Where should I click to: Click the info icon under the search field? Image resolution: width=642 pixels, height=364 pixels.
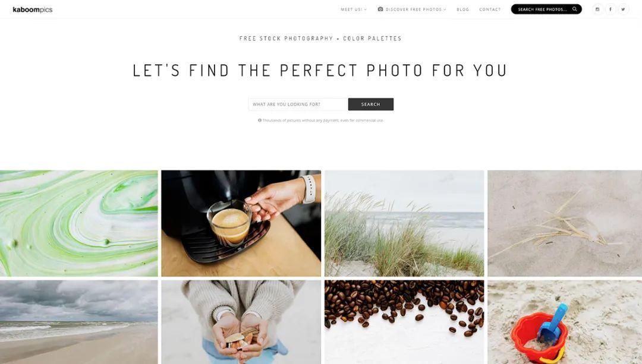coord(260,120)
